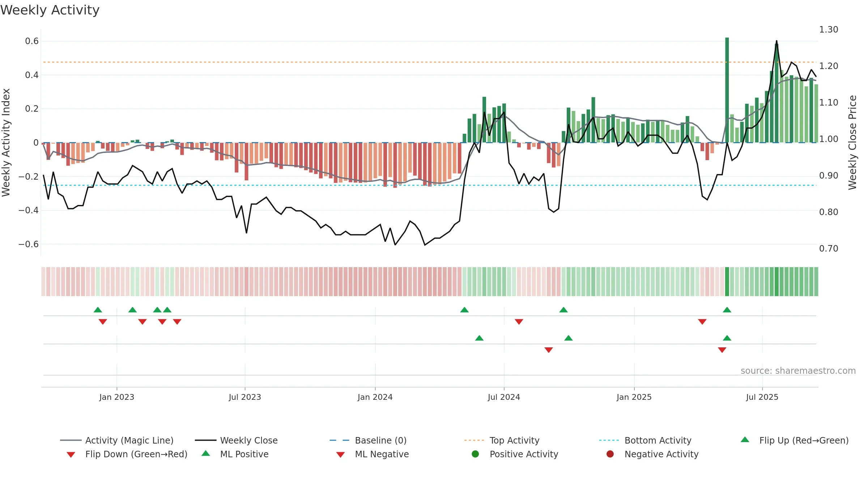Click the first pale green heat strip cell before Jan 2023

pyautogui.click(x=98, y=282)
